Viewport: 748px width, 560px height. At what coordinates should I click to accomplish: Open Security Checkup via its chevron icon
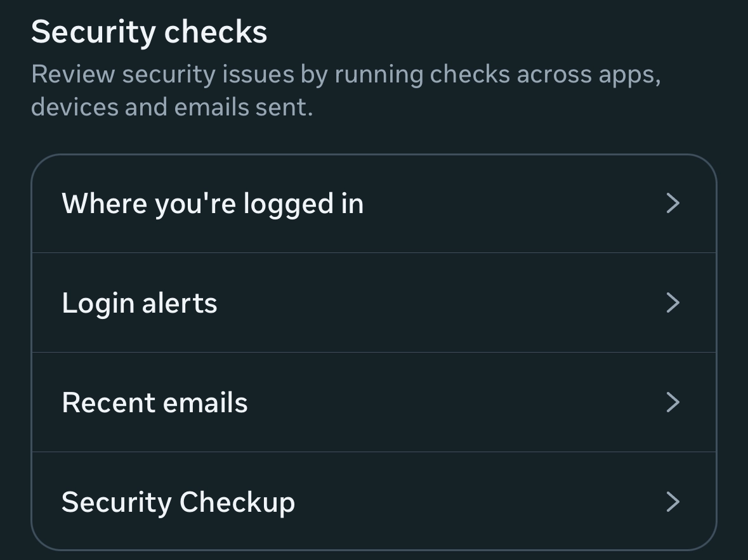tap(673, 502)
